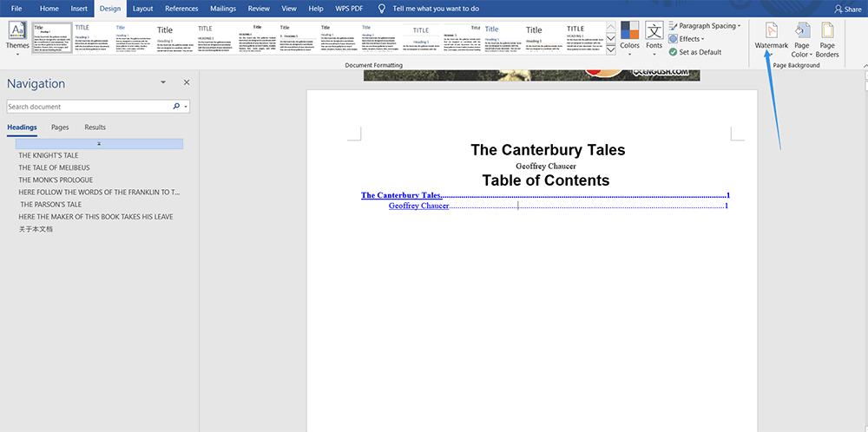Click the Set as Default checkmark button

pos(673,52)
